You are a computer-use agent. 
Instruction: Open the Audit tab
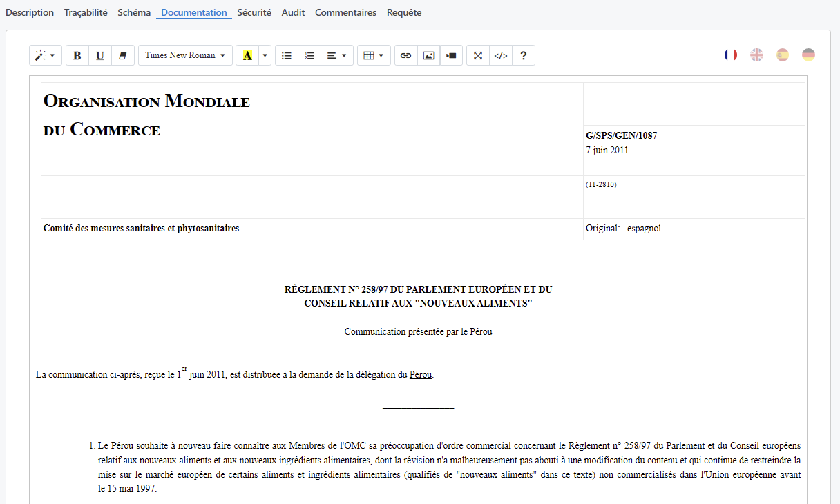tap(294, 12)
